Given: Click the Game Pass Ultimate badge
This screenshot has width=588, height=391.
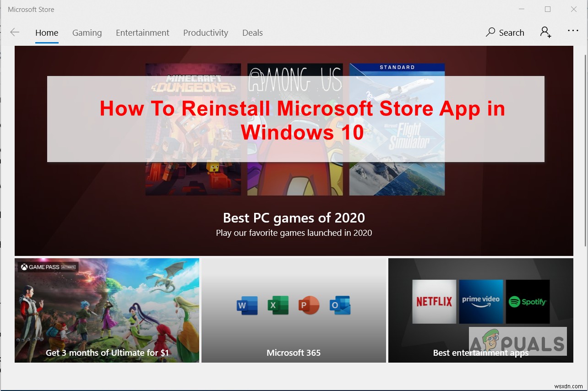Looking at the screenshot, I should [x=48, y=267].
